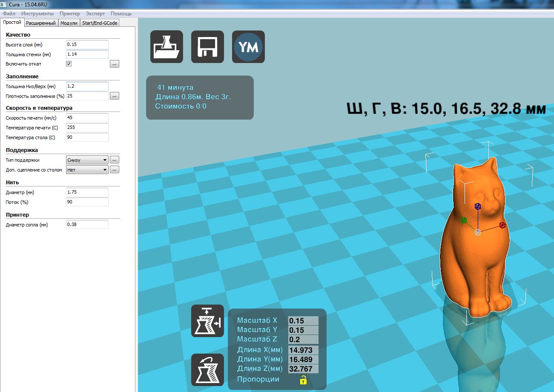Click the Save toolpath floppy disk icon
This screenshot has height=392, width=554.
point(207,47)
